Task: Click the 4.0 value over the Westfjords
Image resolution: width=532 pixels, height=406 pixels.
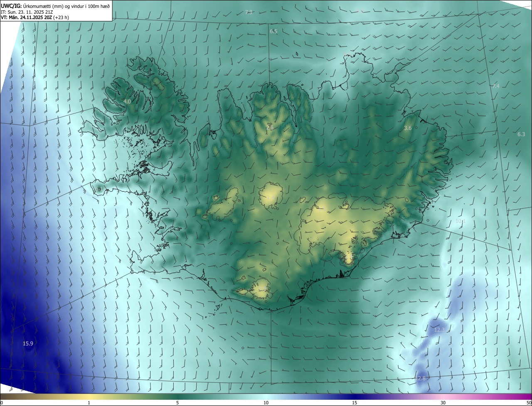Action: (x=127, y=101)
